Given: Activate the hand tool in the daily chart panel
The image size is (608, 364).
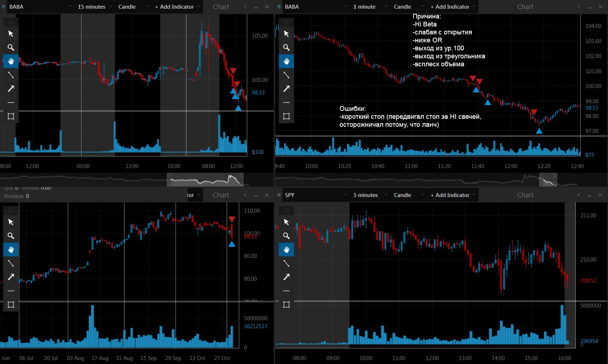Looking at the screenshot, I should [x=11, y=250].
